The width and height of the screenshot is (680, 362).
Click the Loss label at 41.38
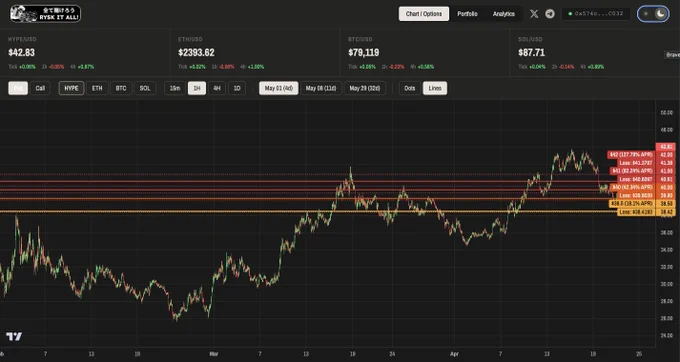click(x=636, y=163)
